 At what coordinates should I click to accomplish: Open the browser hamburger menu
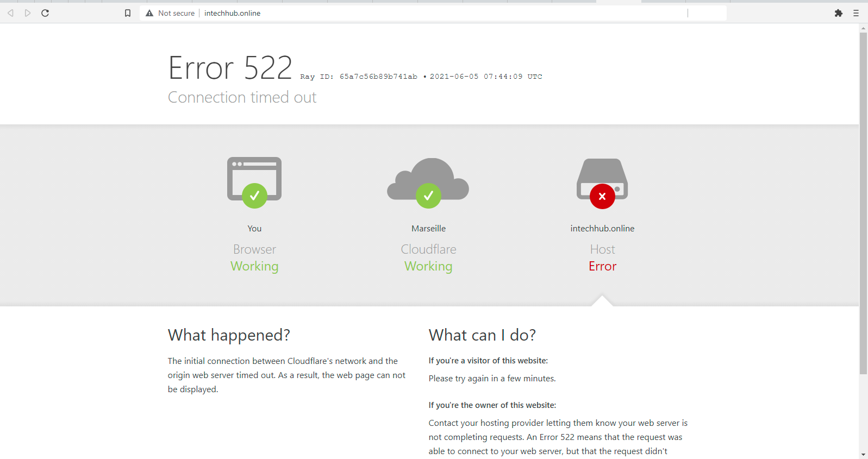pyautogui.click(x=856, y=13)
